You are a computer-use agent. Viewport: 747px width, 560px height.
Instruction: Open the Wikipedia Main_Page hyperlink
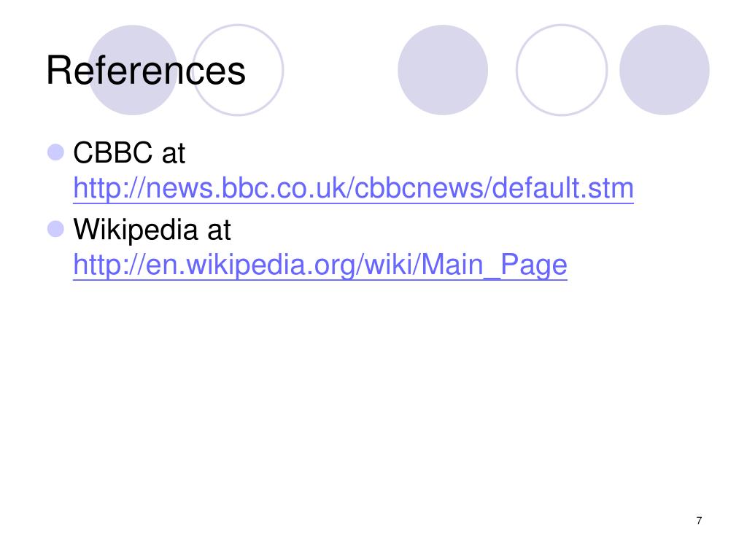[x=320, y=265]
